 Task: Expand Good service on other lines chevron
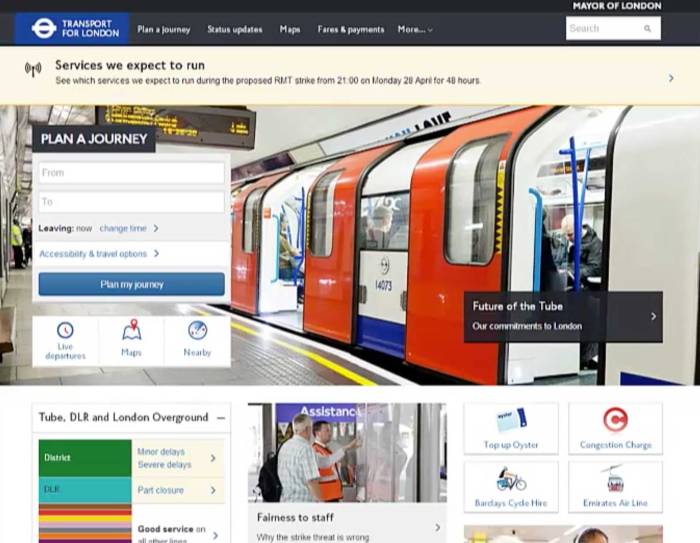[215, 535]
